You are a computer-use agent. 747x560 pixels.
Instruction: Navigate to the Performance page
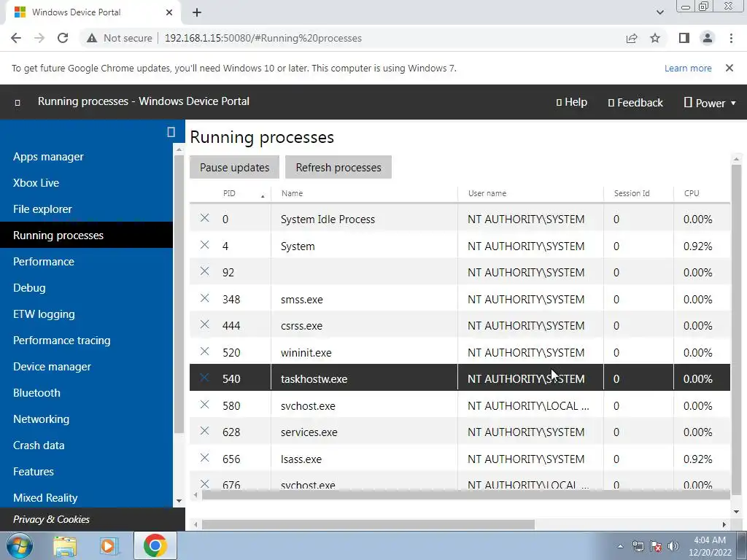44,262
